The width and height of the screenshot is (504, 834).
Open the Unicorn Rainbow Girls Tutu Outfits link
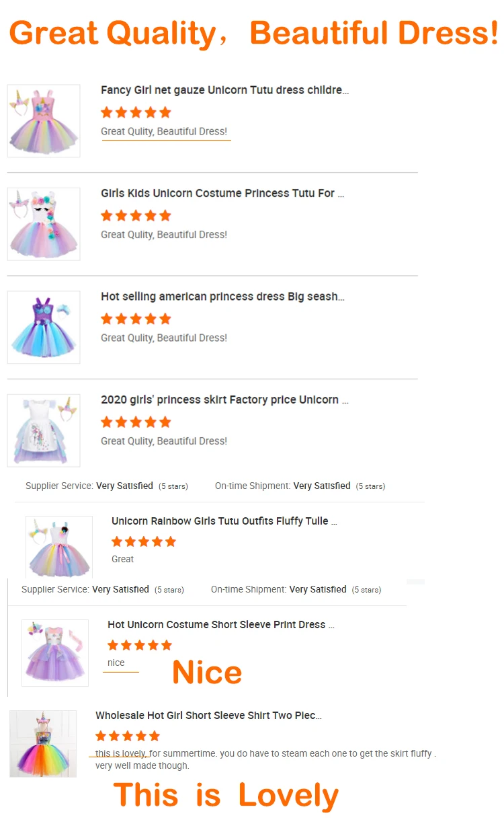tap(224, 521)
